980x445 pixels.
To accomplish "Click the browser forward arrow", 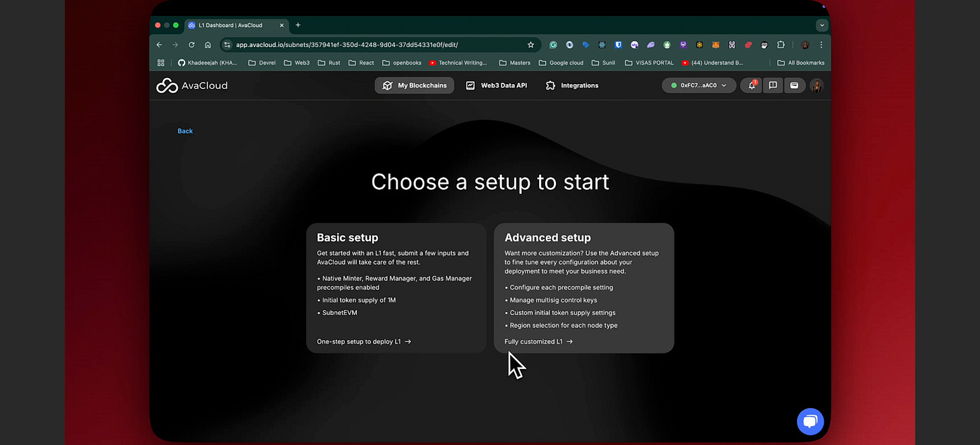I will (x=176, y=44).
